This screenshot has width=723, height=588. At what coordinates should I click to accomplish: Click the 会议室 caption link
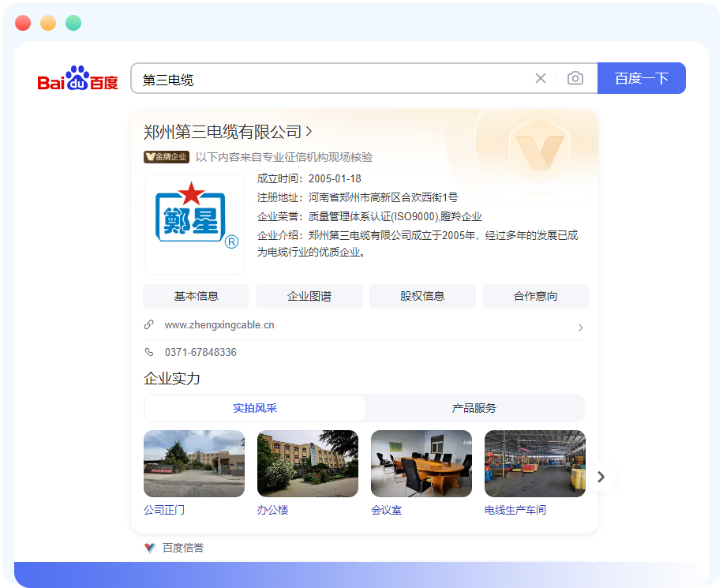(387, 510)
